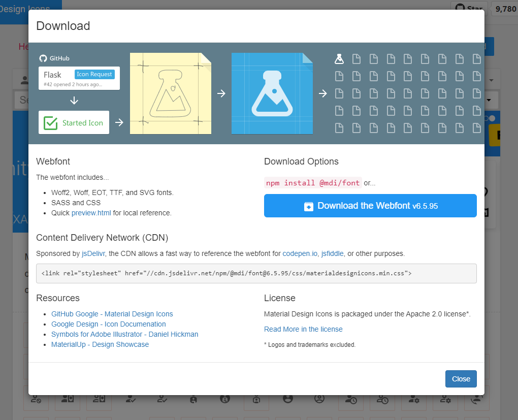
Task: Select account-child-circle icon behind dialog
Action: [x=225, y=399]
